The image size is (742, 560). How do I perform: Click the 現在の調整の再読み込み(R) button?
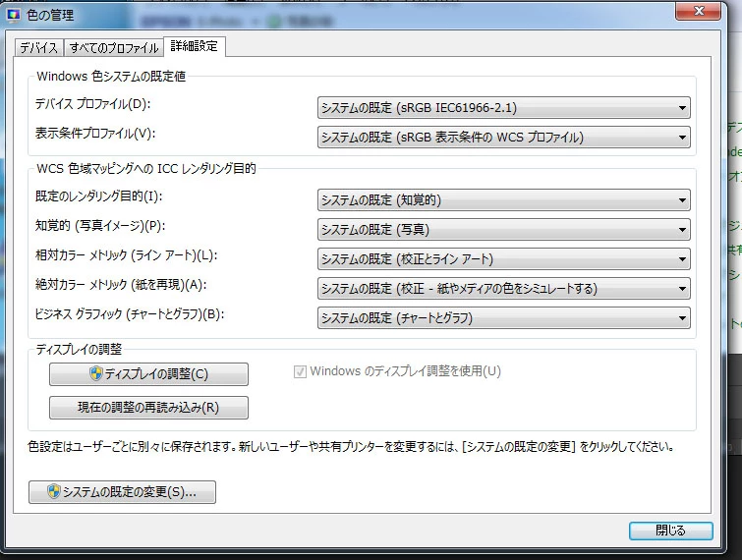coord(148,408)
